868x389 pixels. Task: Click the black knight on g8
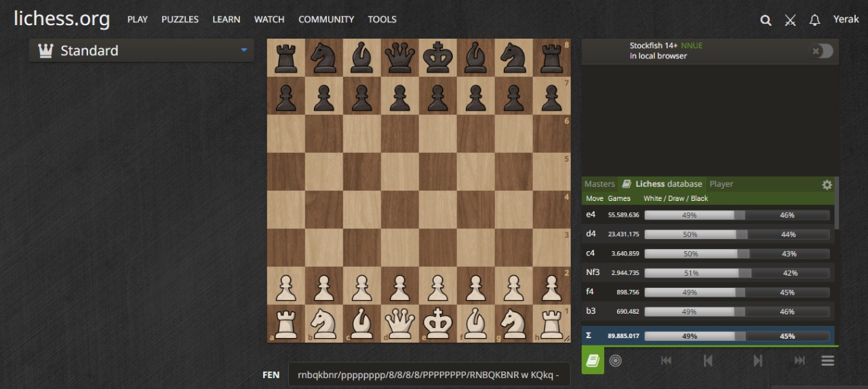tap(514, 58)
